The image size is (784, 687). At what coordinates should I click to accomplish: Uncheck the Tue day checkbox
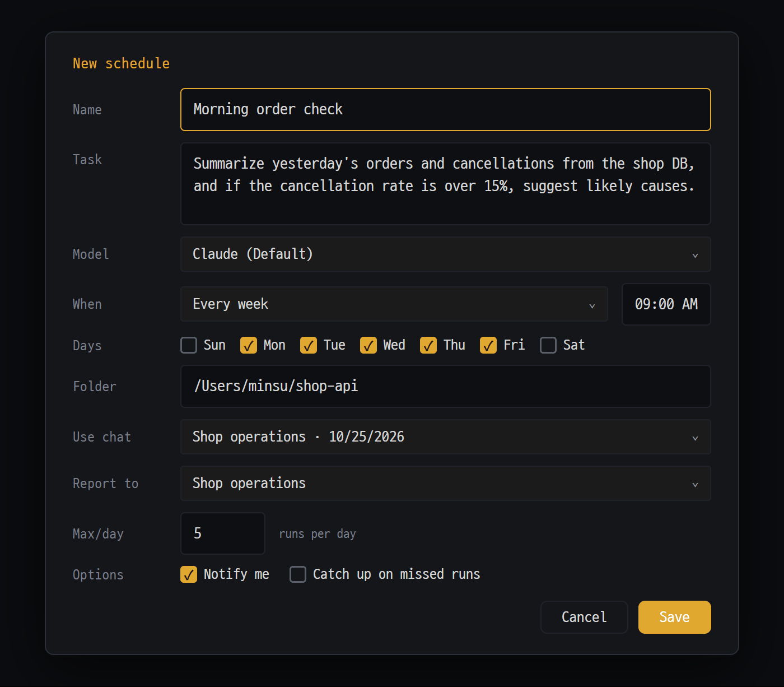(309, 345)
